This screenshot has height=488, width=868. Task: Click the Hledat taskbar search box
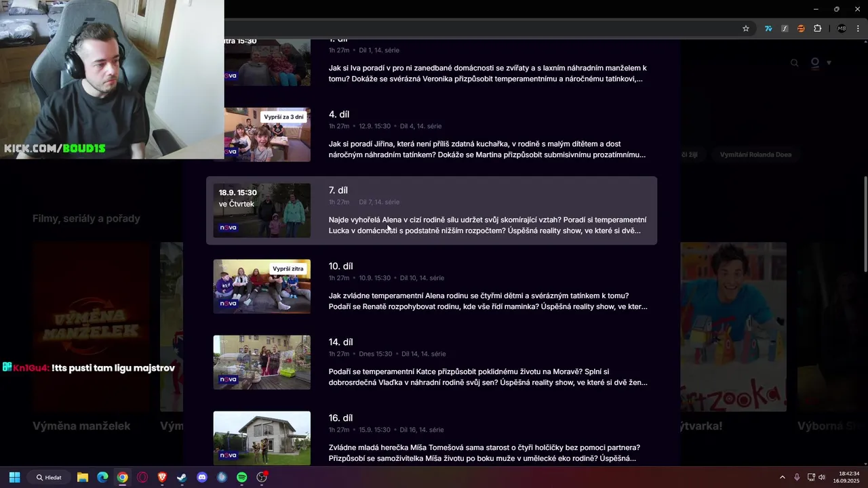[49, 477]
